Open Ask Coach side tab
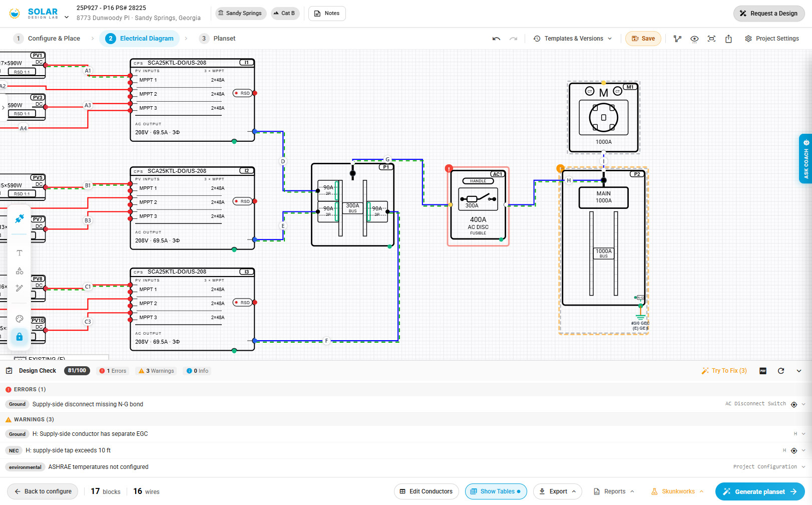 tap(805, 158)
